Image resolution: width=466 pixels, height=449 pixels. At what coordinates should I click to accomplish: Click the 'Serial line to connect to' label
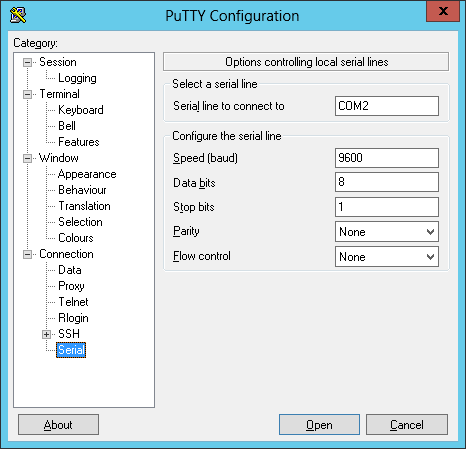tap(229, 106)
